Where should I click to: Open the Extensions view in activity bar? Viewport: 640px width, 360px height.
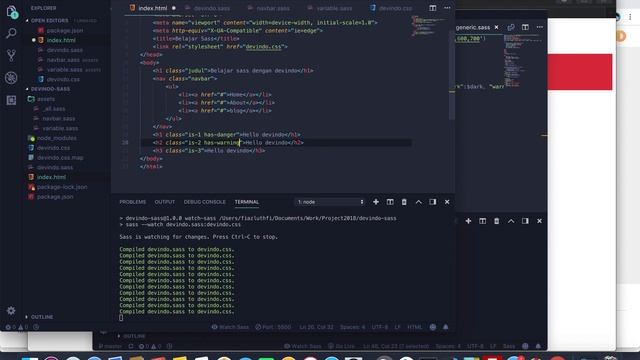pyautogui.click(x=11, y=100)
